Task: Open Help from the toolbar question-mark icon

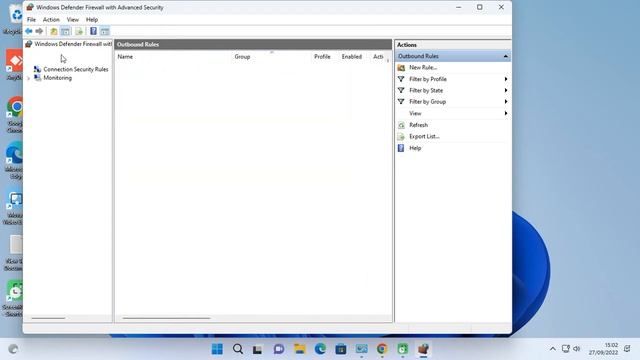Action: tap(93, 31)
